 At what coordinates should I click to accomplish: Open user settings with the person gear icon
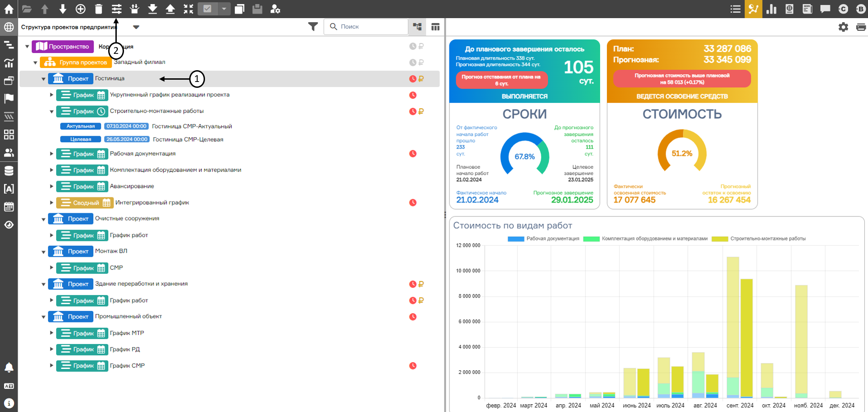(275, 9)
